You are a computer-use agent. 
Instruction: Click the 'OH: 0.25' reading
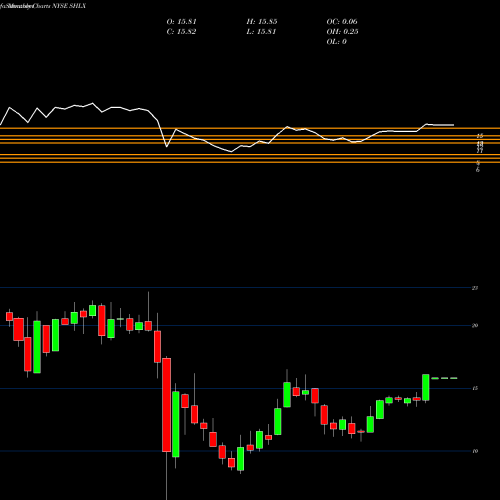tap(342, 32)
